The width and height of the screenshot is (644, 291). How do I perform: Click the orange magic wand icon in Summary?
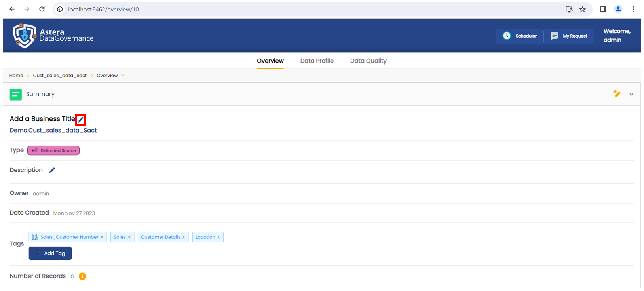(x=617, y=93)
